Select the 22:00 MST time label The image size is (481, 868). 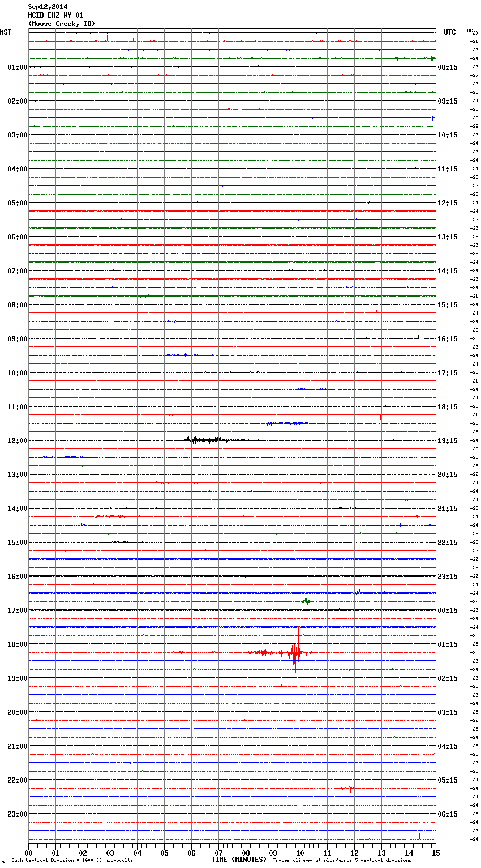pyautogui.click(x=18, y=780)
